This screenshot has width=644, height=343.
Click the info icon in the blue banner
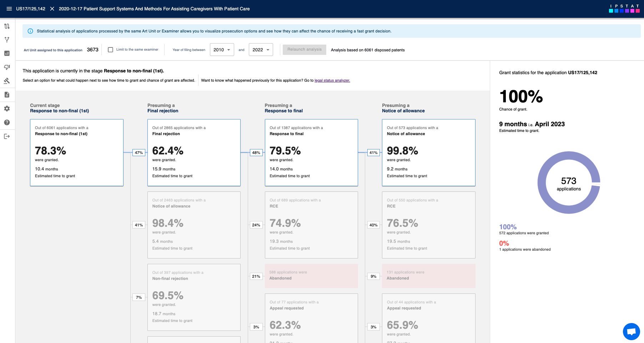click(x=30, y=31)
